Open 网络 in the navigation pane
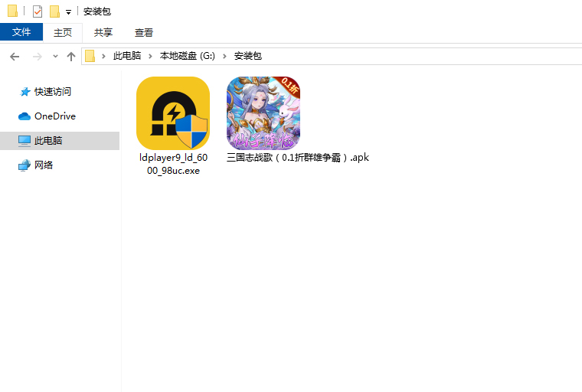Screen dimensions: 582x392 44,165
